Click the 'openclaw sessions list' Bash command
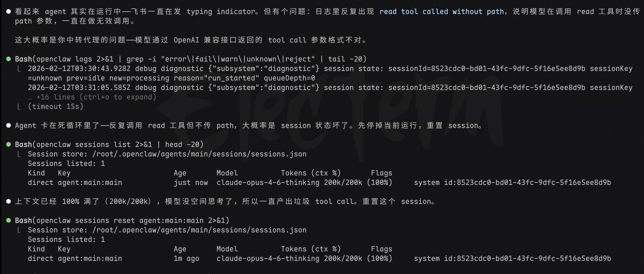Viewport: 644px width, 274px height. coord(109,144)
